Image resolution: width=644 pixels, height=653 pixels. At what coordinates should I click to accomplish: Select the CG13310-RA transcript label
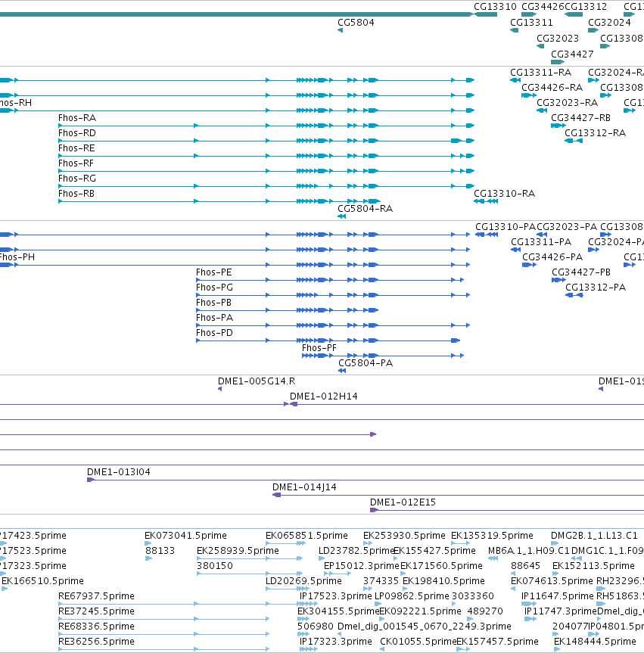pyautogui.click(x=504, y=193)
